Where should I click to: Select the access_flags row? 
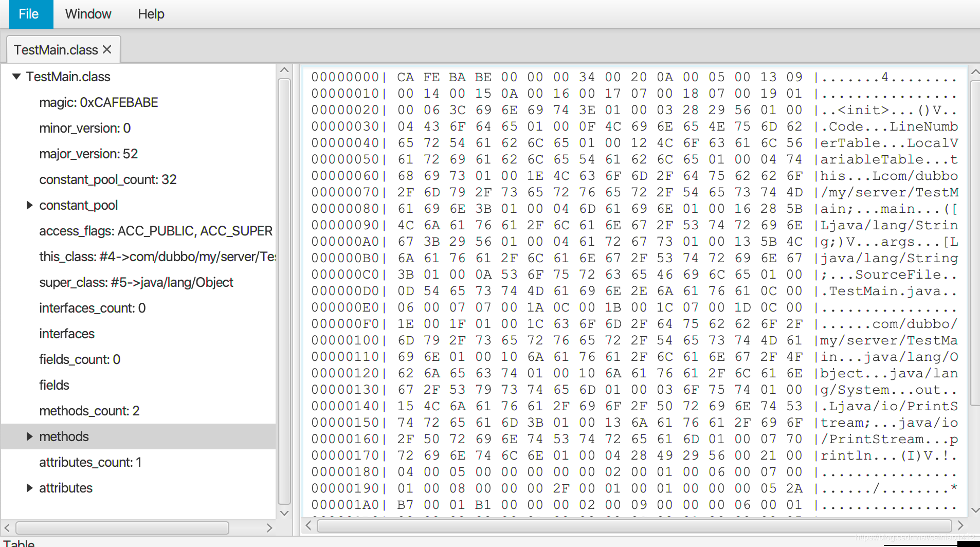pyautogui.click(x=138, y=231)
